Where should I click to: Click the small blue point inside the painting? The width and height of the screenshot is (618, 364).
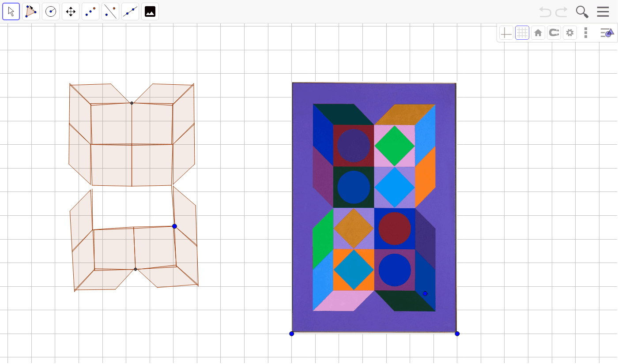[x=425, y=293]
